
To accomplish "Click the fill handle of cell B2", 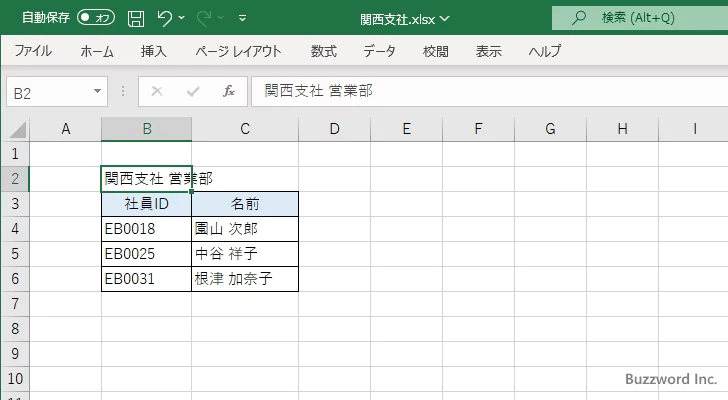I will click(x=191, y=191).
